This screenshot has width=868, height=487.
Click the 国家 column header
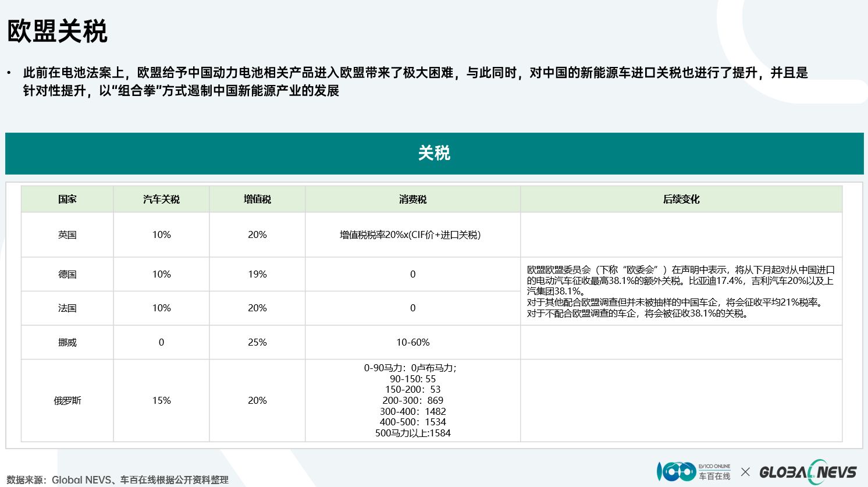[67, 200]
